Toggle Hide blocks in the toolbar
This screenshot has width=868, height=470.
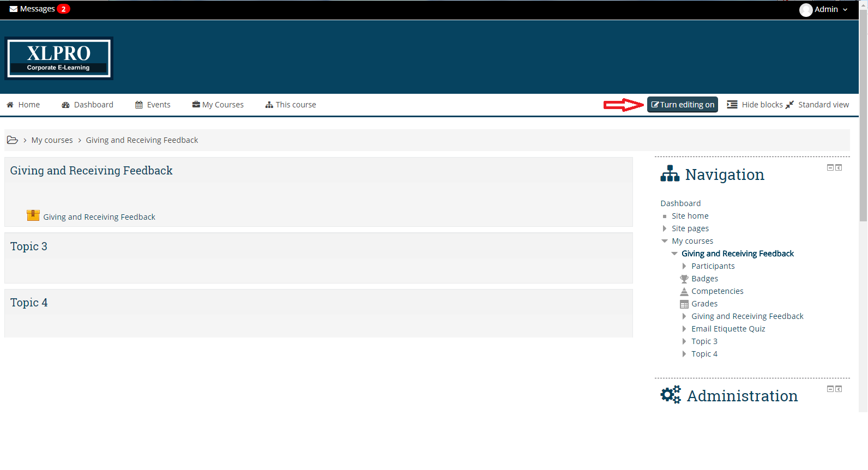tap(755, 105)
